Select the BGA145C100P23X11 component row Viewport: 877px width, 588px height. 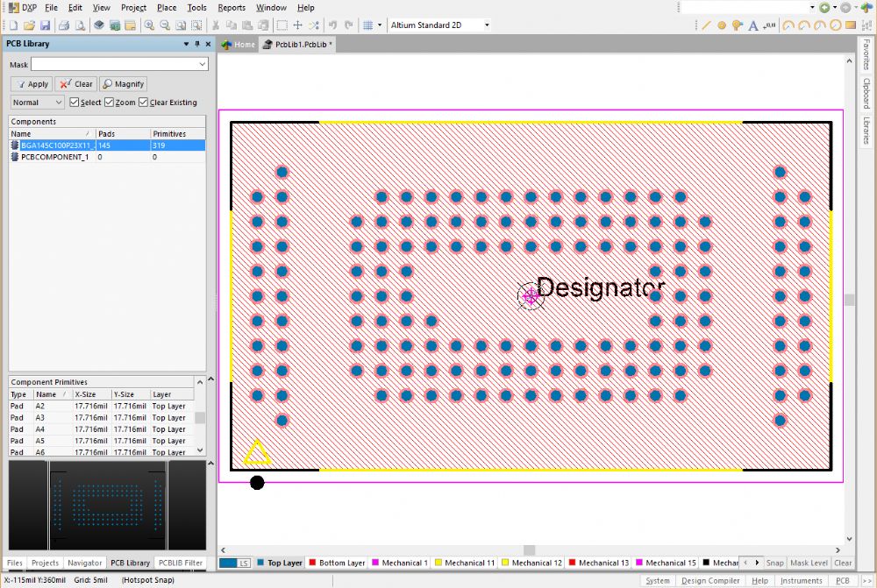(107, 145)
